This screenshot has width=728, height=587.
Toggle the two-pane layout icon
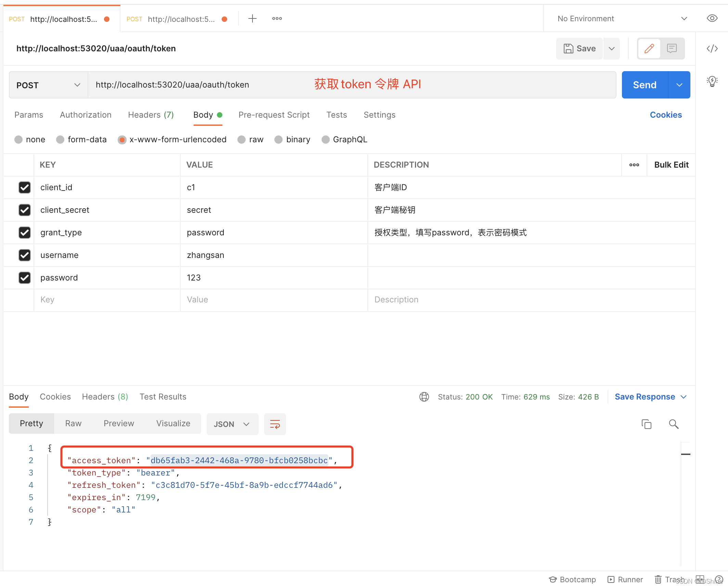pos(700,579)
